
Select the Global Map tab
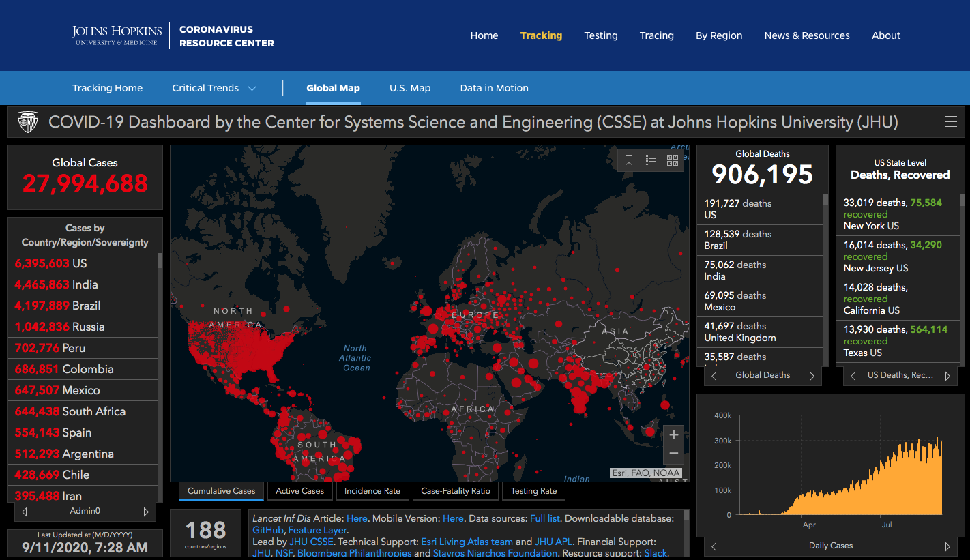tap(333, 88)
